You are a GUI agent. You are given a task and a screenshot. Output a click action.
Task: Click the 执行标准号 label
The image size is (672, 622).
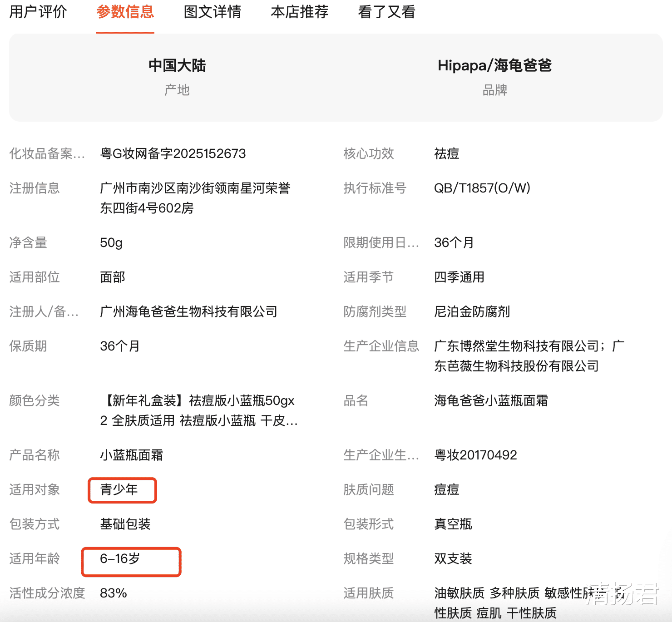tap(375, 188)
